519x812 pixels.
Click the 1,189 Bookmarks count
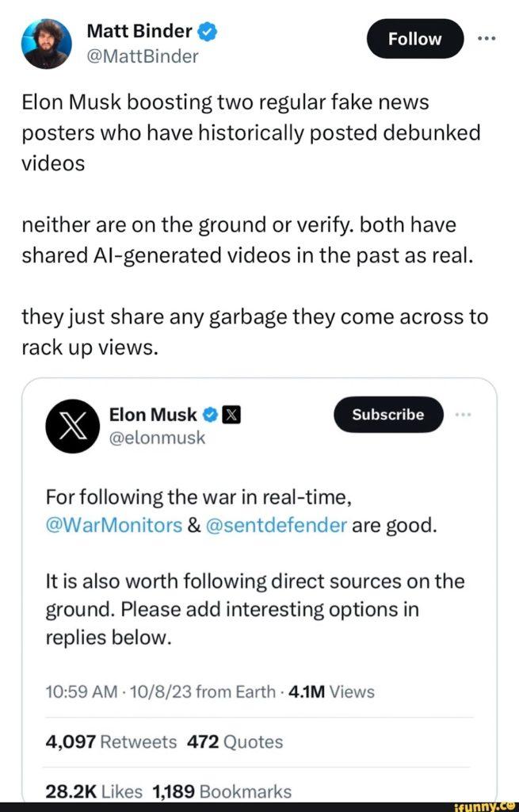pos(221,791)
